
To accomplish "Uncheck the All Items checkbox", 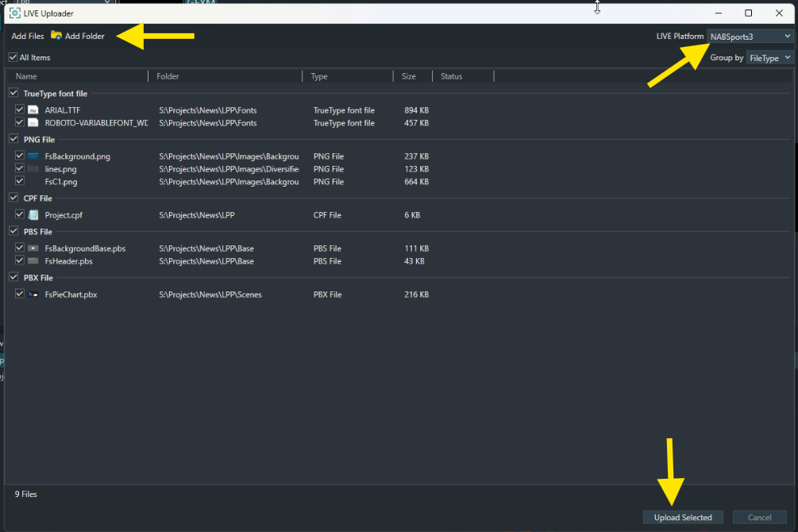I will click(x=13, y=57).
